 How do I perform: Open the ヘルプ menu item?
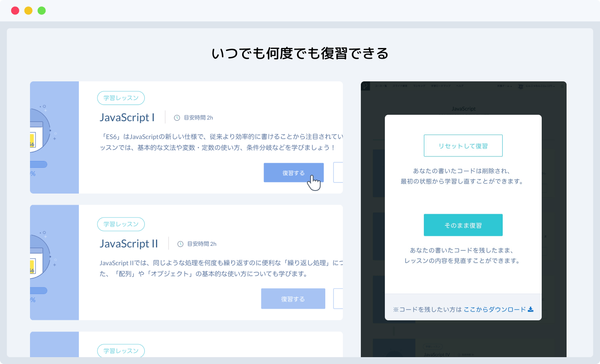coord(460,86)
